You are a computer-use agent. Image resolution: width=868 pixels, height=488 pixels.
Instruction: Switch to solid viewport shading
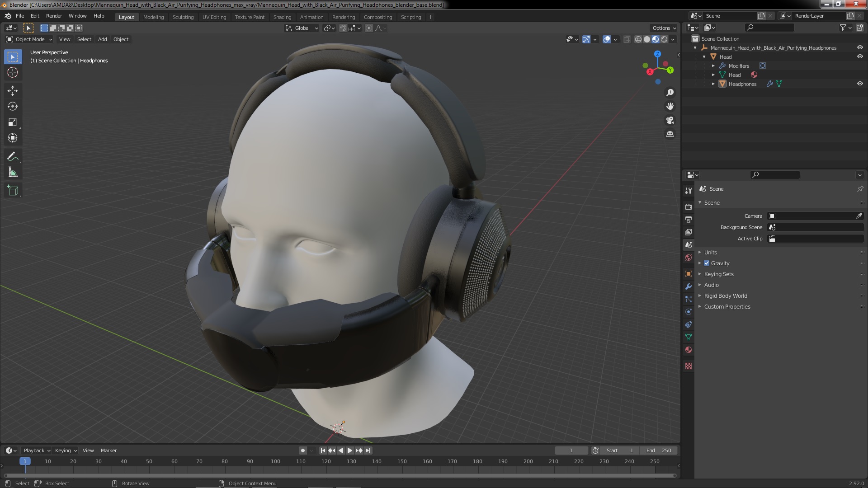[647, 40]
